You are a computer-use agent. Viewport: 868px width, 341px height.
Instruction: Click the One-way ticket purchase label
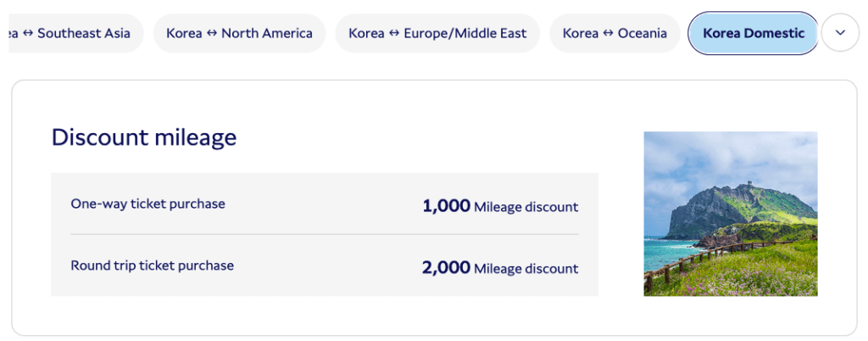coord(147,204)
